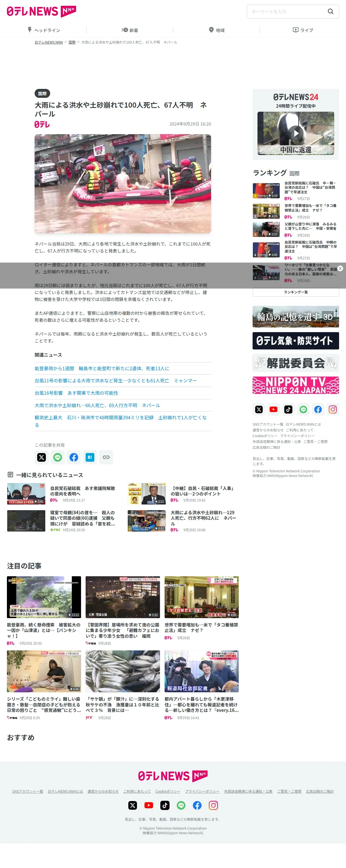Open ranking item 1 about 石破氏 中・韓・台湾
This screenshot has width=346, height=868.
(296, 191)
